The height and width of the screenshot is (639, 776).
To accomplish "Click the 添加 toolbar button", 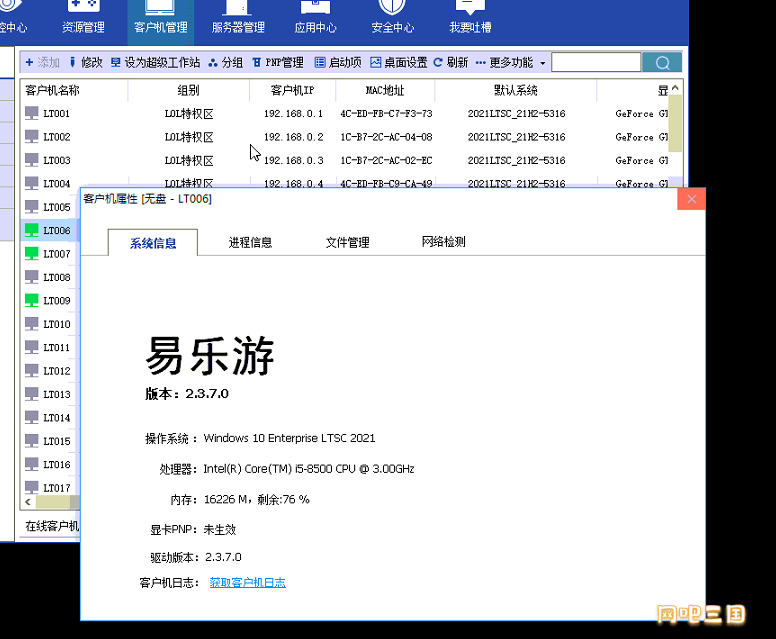I will (43, 62).
